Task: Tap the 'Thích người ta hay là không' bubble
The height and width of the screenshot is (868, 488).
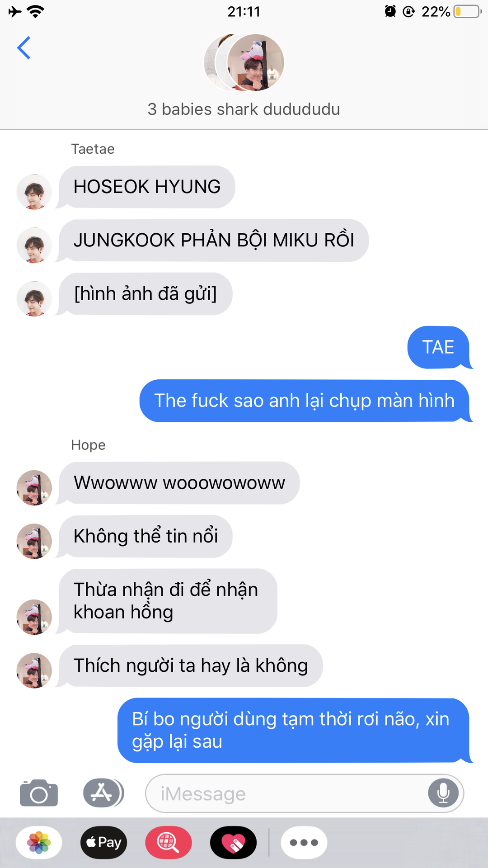Action: (x=190, y=666)
